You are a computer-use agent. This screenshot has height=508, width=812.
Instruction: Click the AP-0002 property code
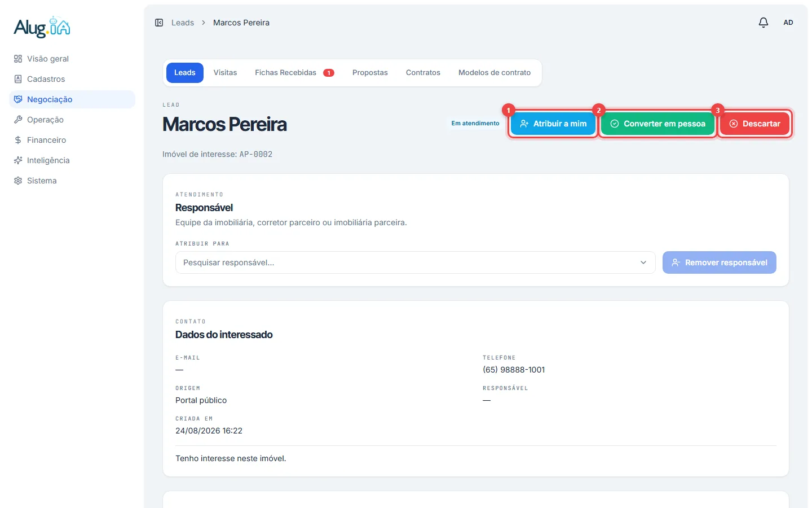256,154
